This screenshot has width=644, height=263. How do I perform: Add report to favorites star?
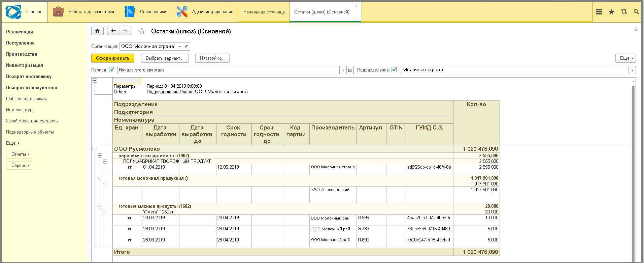pyautogui.click(x=142, y=31)
